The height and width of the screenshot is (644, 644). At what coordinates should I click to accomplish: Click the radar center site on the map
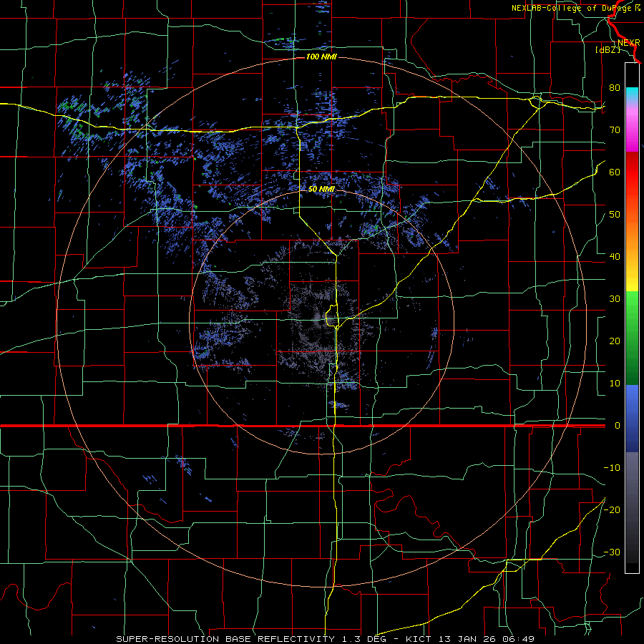[321, 321]
